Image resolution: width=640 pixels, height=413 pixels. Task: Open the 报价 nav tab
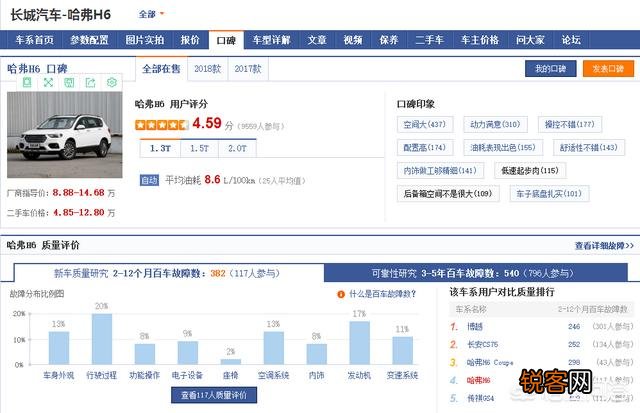190,40
